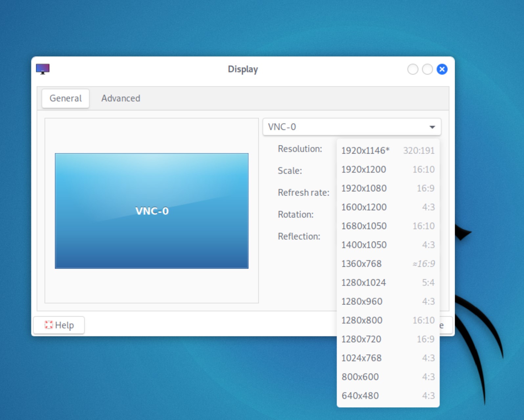Image resolution: width=524 pixels, height=420 pixels.
Task: Switch to the Advanced tab
Action: (120, 98)
